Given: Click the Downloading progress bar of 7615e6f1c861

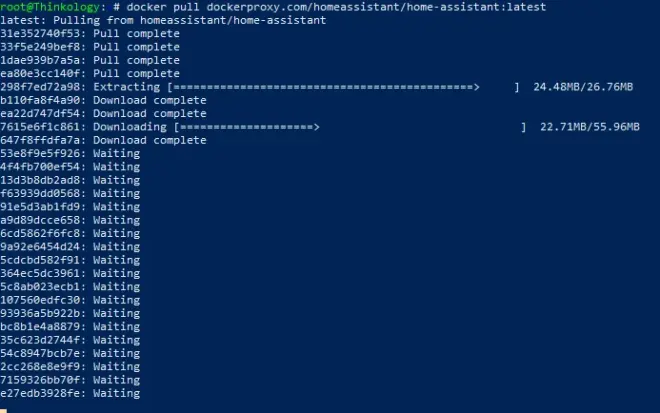Looking at the screenshot, I should pyautogui.click(x=350, y=127).
